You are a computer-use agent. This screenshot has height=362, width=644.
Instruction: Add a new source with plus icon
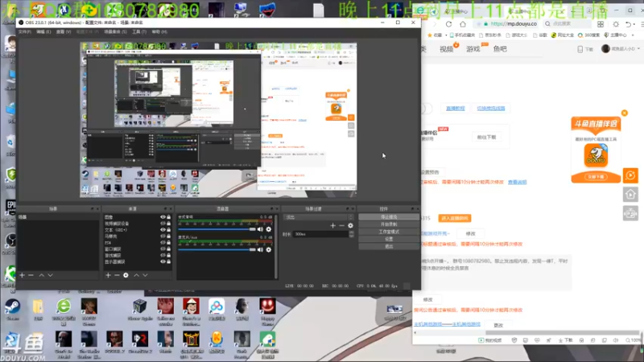coord(108,275)
